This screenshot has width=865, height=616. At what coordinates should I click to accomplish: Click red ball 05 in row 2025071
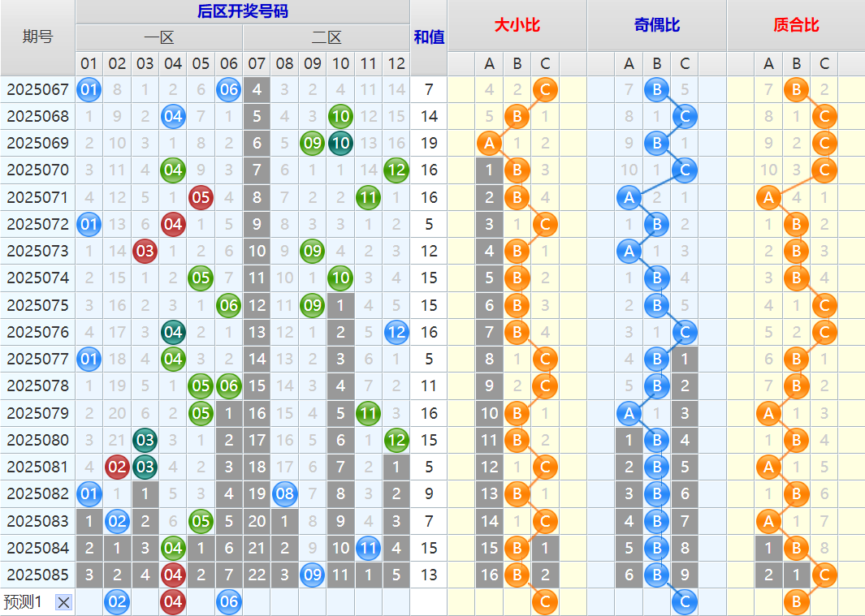(201, 197)
